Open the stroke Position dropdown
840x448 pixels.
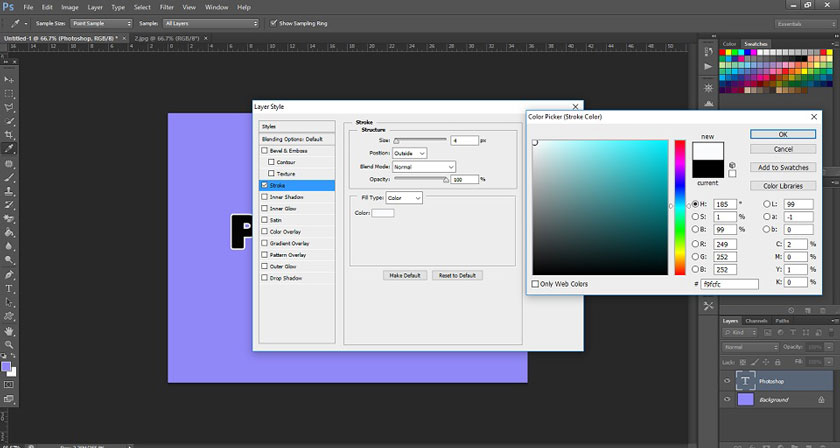(410, 153)
